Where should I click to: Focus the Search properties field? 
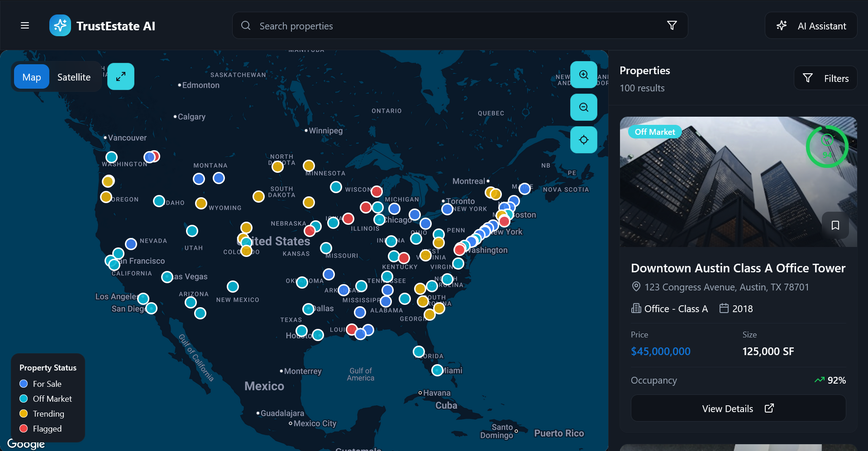(x=460, y=25)
